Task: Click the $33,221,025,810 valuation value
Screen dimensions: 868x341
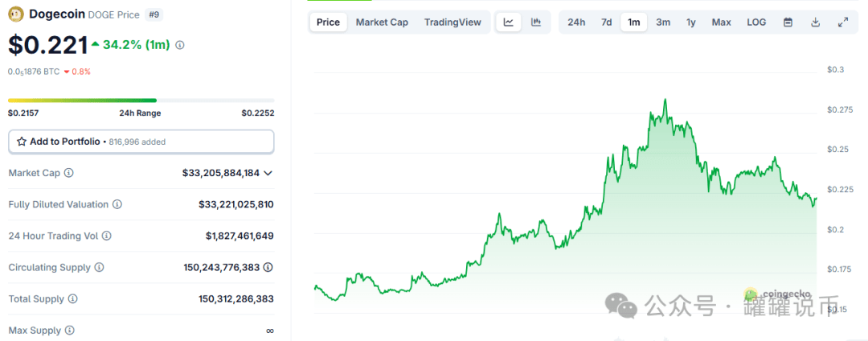Action: pyautogui.click(x=235, y=204)
